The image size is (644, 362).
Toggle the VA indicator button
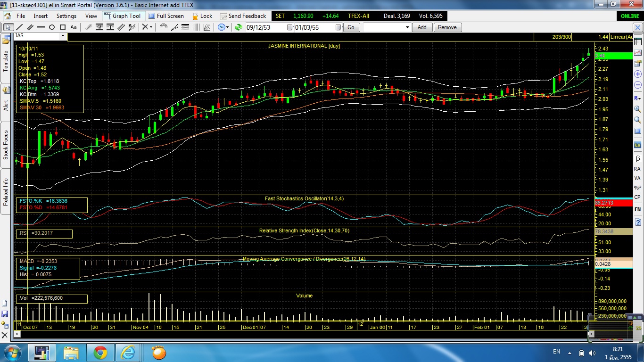point(637,179)
